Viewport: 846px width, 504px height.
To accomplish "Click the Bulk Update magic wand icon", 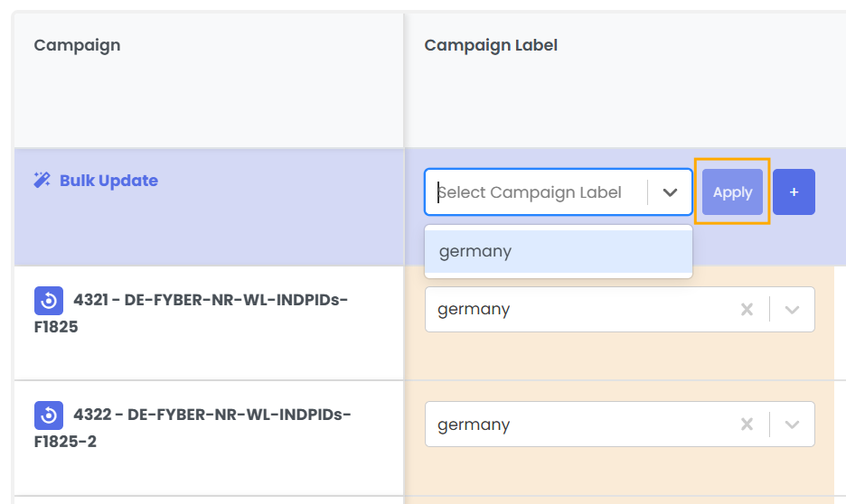I will (x=42, y=181).
